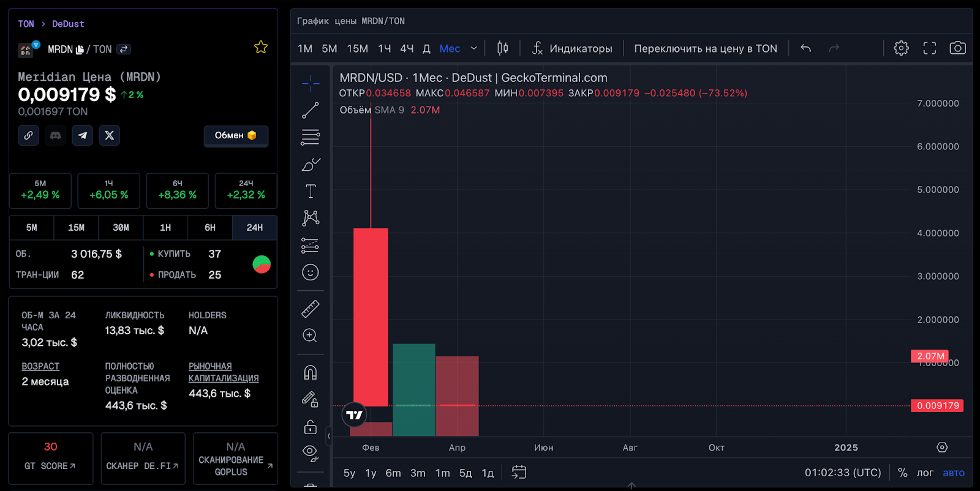The width and height of the screenshot is (980, 491).
Task: Select the 1M chart interval
Action: (305, 48)
